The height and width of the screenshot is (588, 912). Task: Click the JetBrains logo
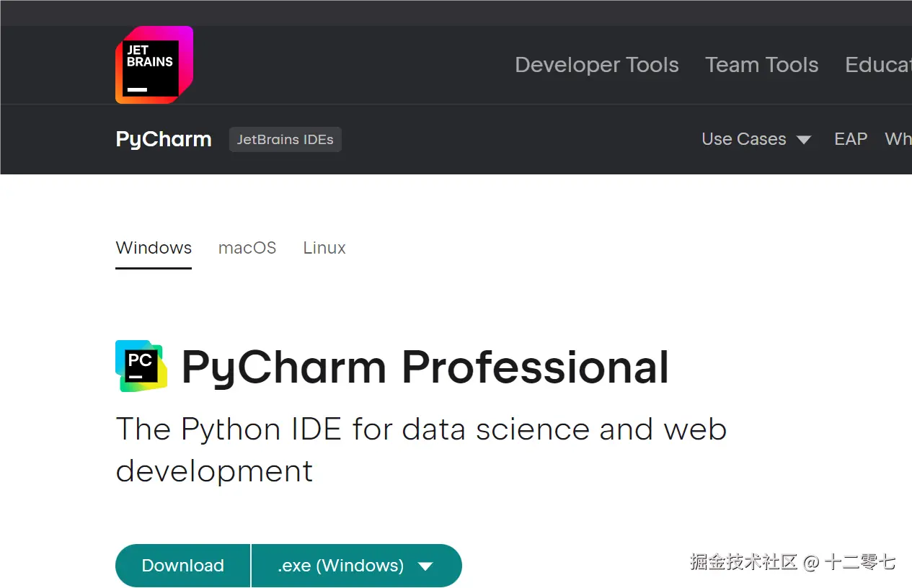(x=154, y=65)
